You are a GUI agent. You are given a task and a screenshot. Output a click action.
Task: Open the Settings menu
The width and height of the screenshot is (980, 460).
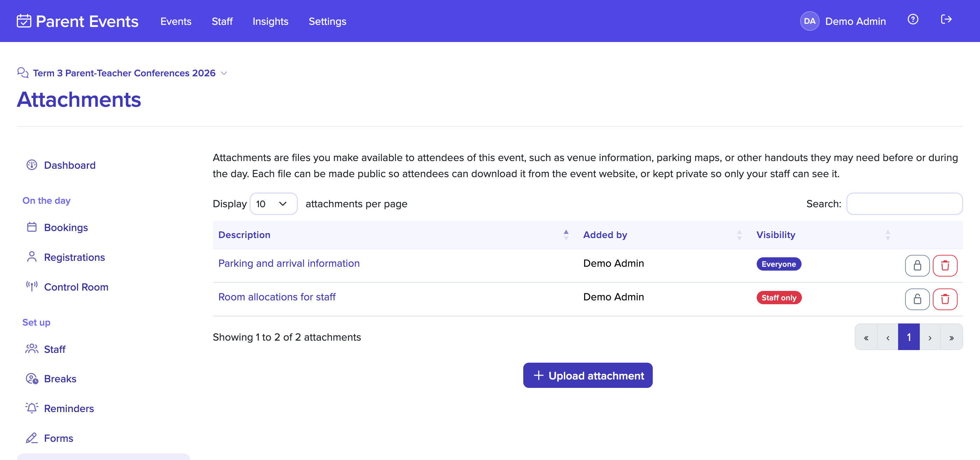pyautogui.click(x=327, y=21)
